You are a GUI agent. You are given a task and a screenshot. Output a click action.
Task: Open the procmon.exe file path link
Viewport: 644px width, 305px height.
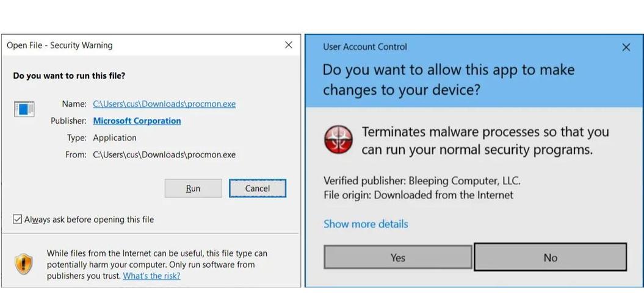(x=164, y=104)
